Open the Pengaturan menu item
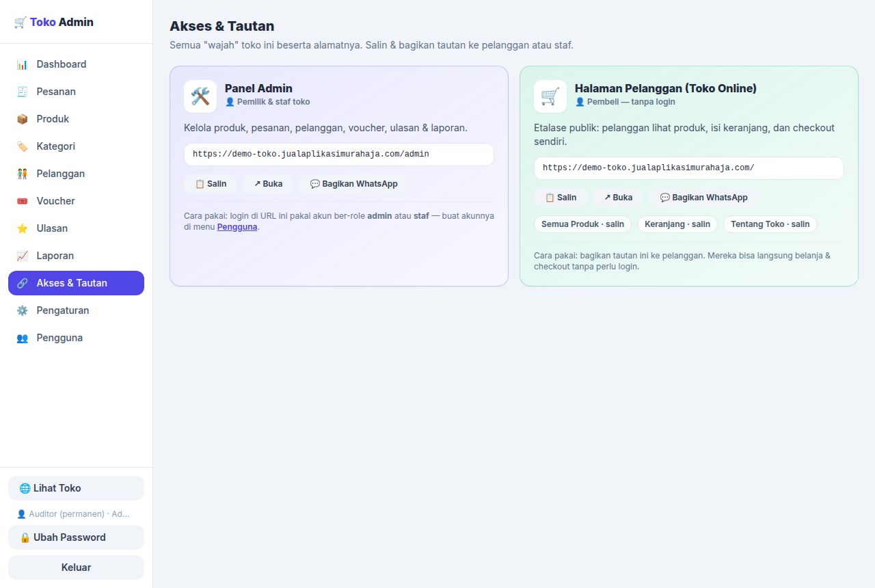 click(x=76, y=310)
